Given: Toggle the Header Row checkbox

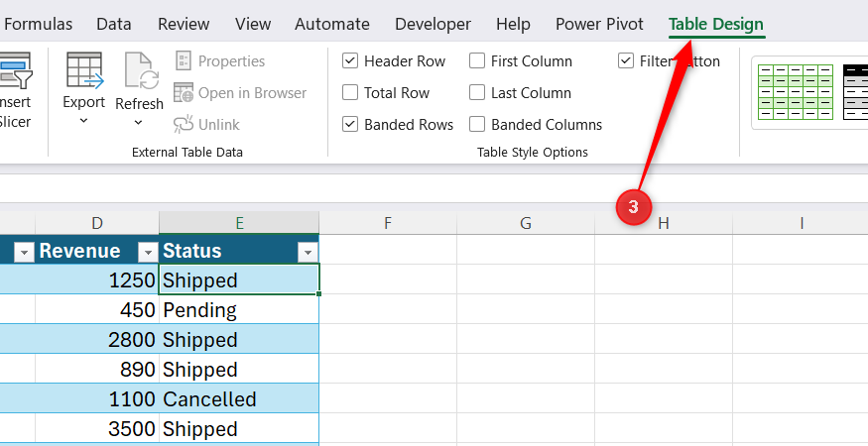Looking at the screenshot, I should point(350,60).
